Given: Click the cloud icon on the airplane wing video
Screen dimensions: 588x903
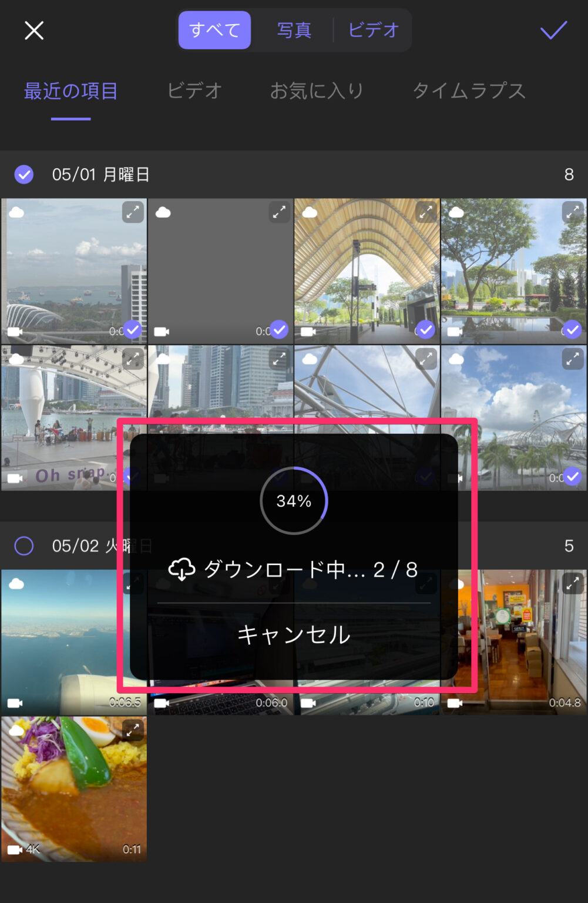Looking at the screenshot, I should [x=16, y=582].
